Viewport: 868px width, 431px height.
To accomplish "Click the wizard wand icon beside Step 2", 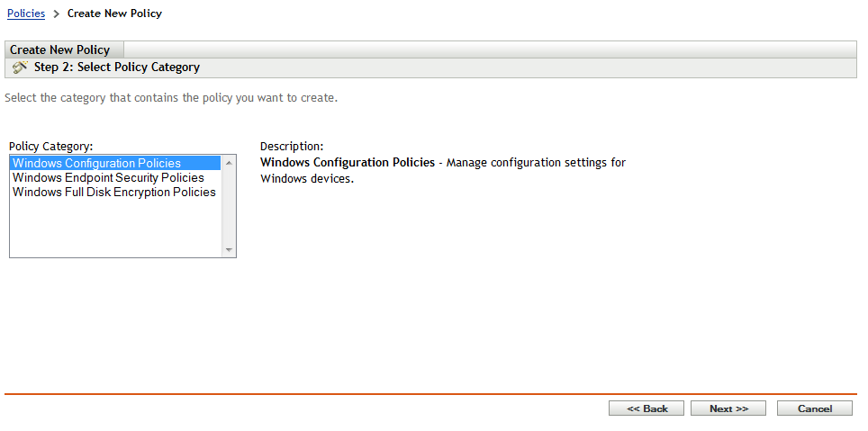I will [20, 67].
